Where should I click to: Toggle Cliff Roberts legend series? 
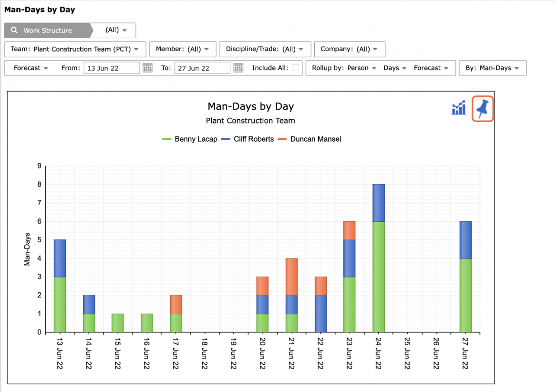(x=248, y=139)
